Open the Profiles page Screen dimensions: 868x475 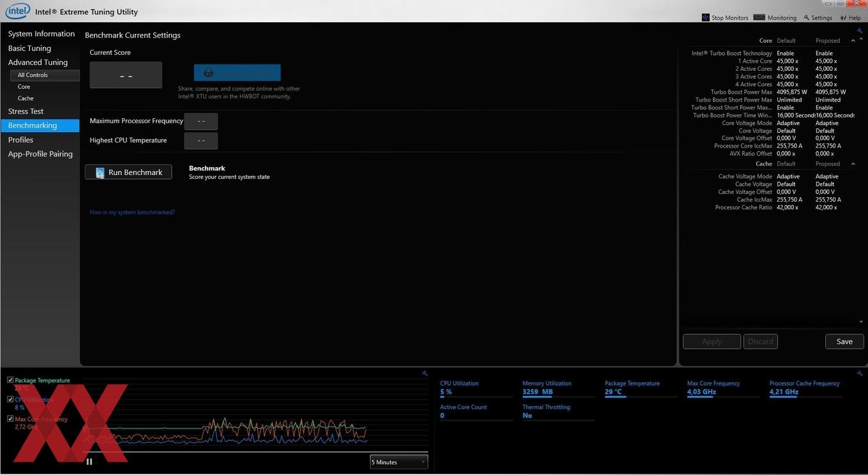click(x=20, y=140)
